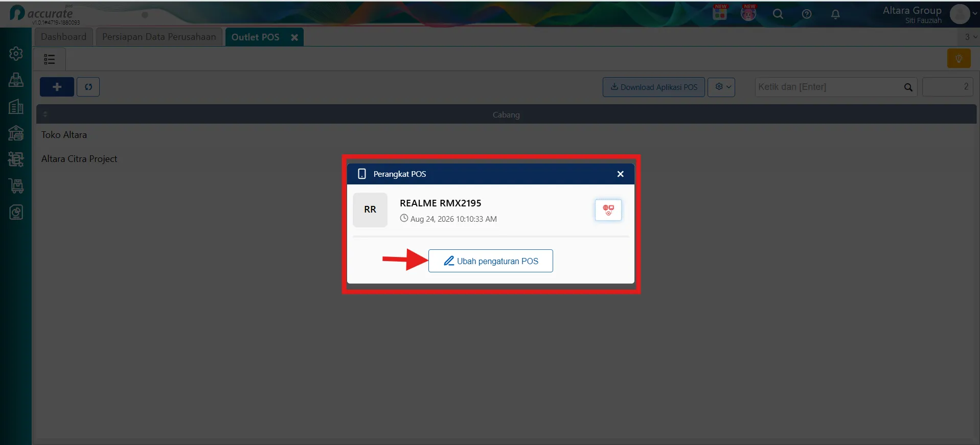Close the Outlet POS tab
This screenshot has width=980, height=445.
click(x=294, y=37)
